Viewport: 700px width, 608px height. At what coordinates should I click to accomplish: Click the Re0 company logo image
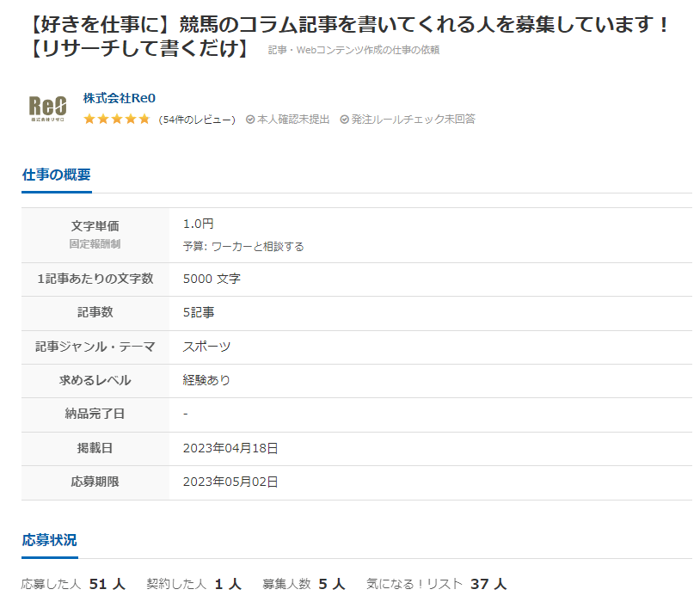(x=47, y=107)
